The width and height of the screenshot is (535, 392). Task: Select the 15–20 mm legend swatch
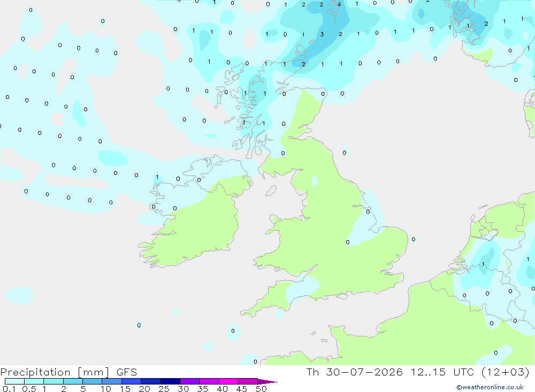coord(132,381)
